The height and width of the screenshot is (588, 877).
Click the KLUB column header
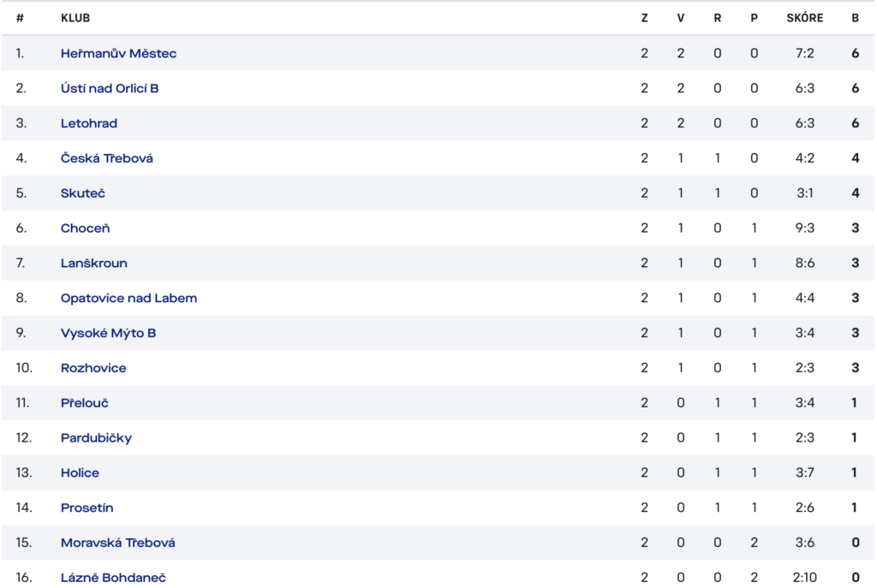[x=75, y=18]
